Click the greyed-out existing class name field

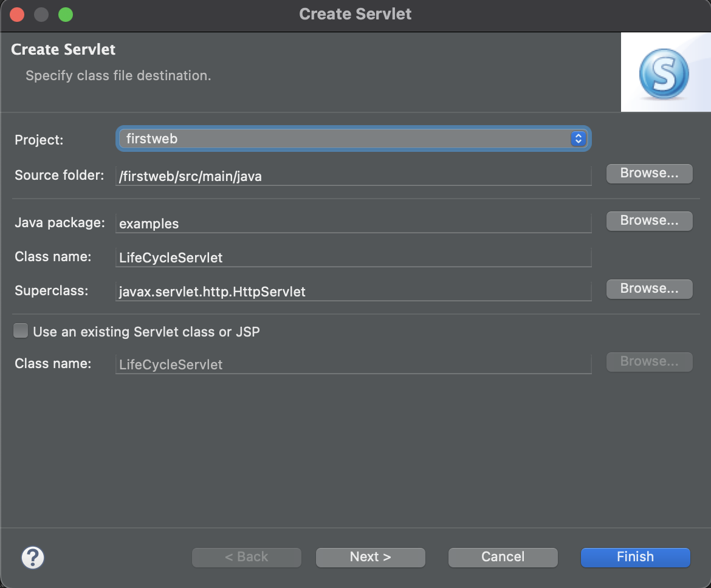[353, 364]
